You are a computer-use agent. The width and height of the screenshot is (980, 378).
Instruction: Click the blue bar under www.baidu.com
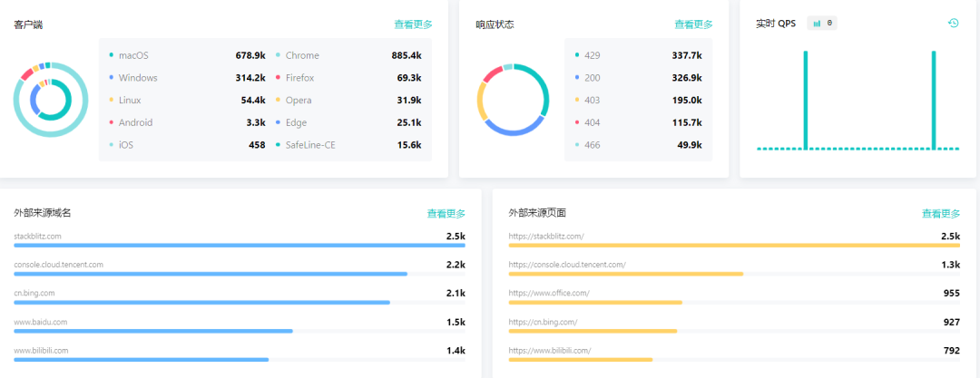[x=153, y=331]
